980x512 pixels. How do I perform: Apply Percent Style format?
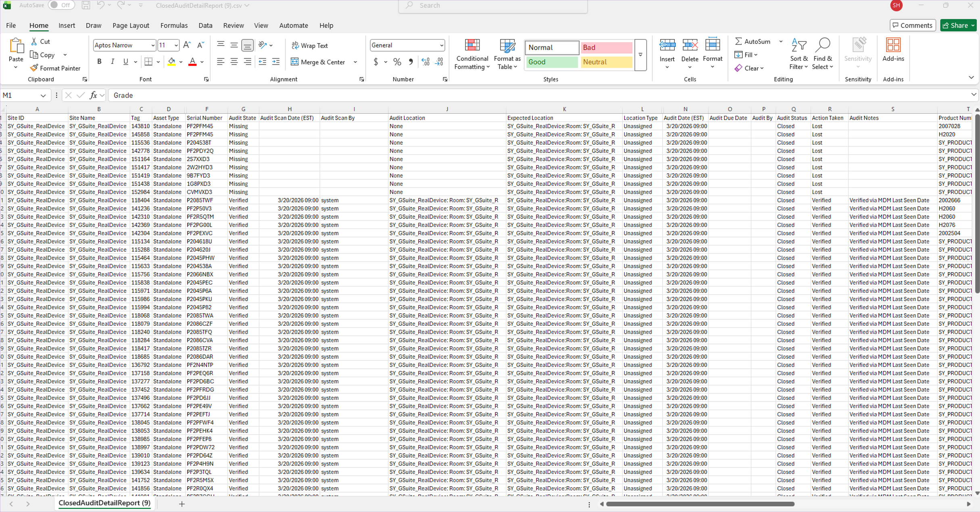pyautogui.click(x=397, y=62)
